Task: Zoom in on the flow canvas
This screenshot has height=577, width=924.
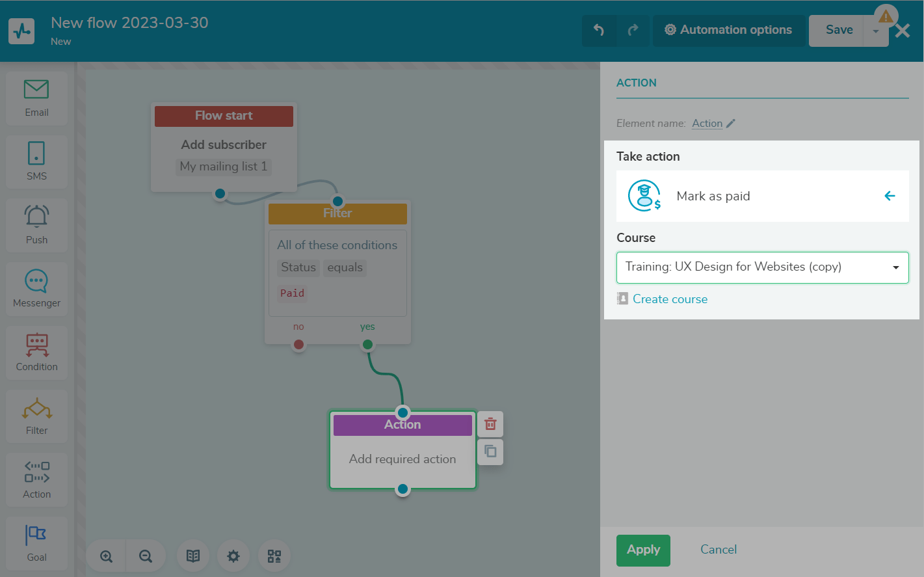Action: [107, 556]
